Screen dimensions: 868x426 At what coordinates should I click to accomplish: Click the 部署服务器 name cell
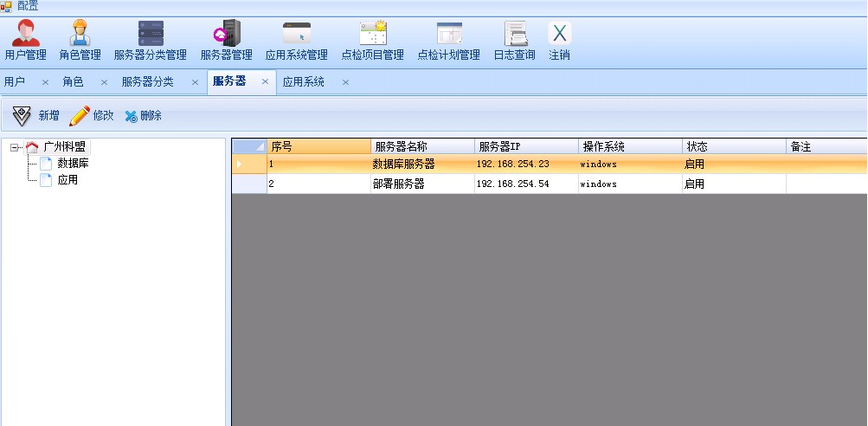pos(423,184)
